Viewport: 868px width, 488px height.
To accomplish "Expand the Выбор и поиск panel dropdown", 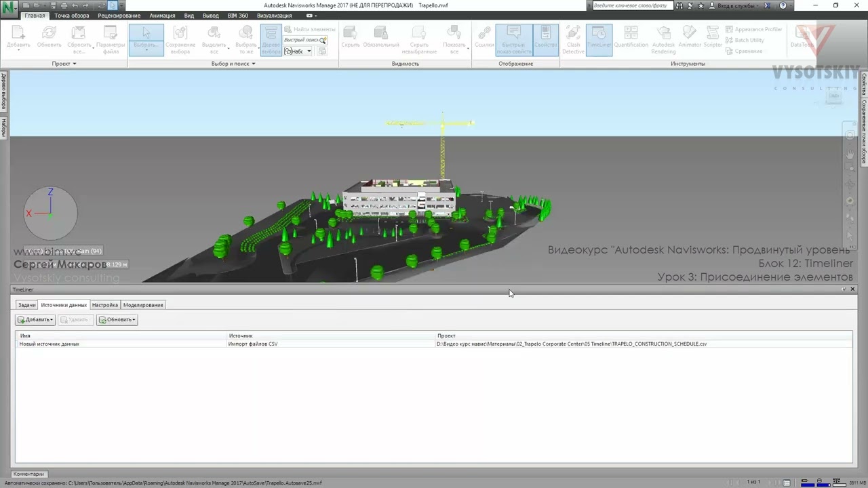I will pos(233,64).
